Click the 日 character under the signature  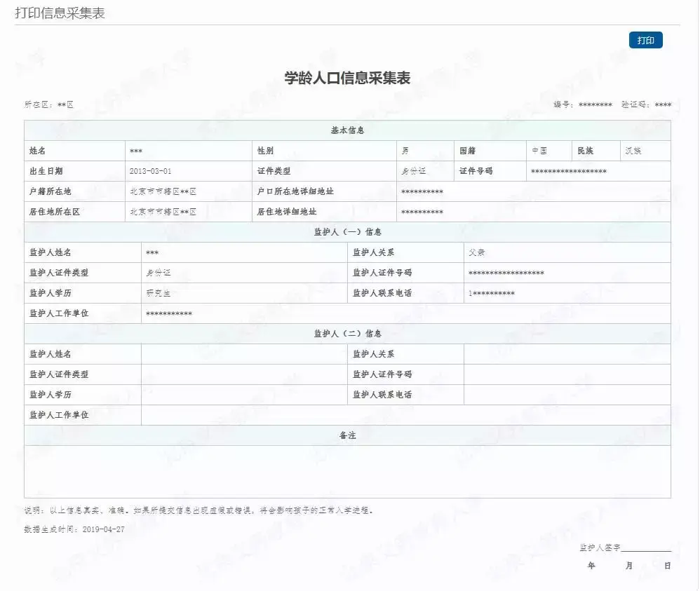(x=668, y=566)
